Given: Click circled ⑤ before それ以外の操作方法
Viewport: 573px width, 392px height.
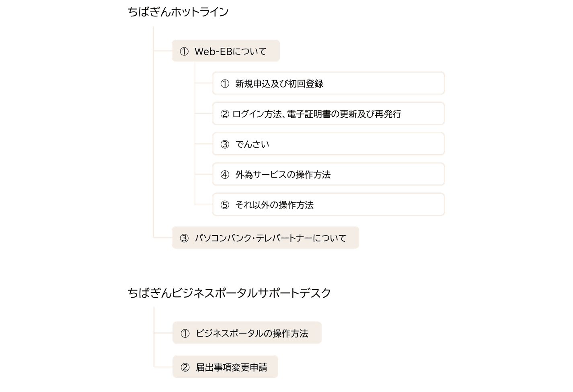Looking at the screenshot, I should pyautogui.click(x=225, y=205).
